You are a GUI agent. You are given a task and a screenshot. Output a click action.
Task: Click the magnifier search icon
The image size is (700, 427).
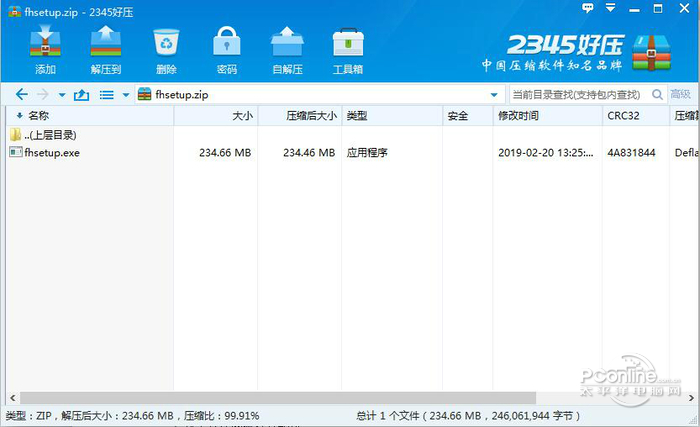point(657,95)
